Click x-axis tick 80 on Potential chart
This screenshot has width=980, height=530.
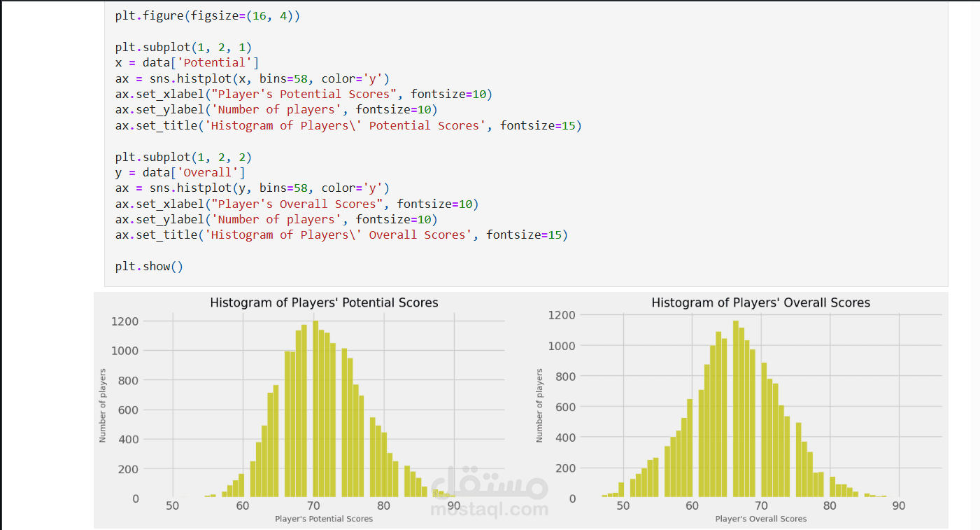click(x=384, y=505)
